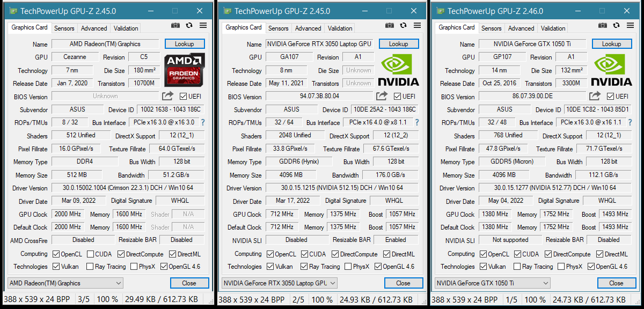Click the NVIDIA logo in GTX 1050 Ti window
The image size is (644, 309).
tap(611, 70)
